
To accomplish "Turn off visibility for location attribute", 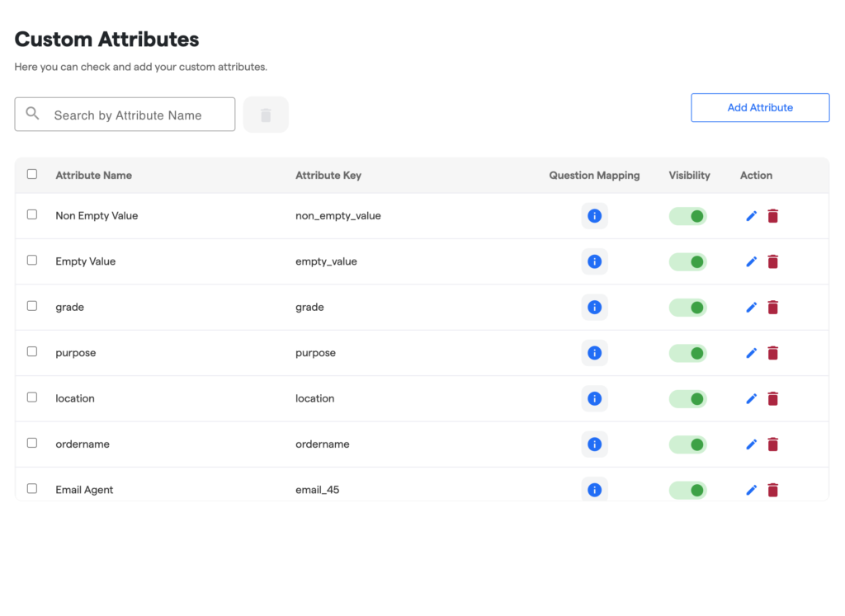I will click(687, 398).
